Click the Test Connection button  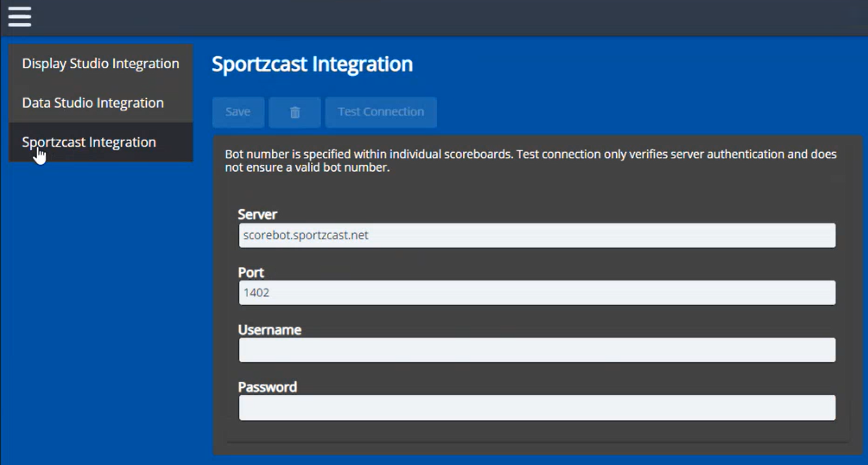tap(381, 112)
